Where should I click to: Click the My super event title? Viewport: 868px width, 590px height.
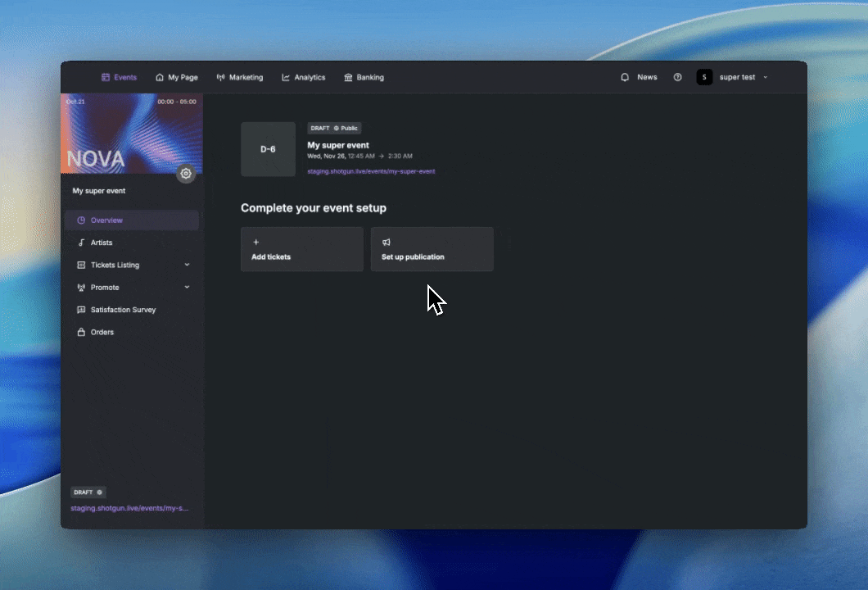[x=338, y=146]
